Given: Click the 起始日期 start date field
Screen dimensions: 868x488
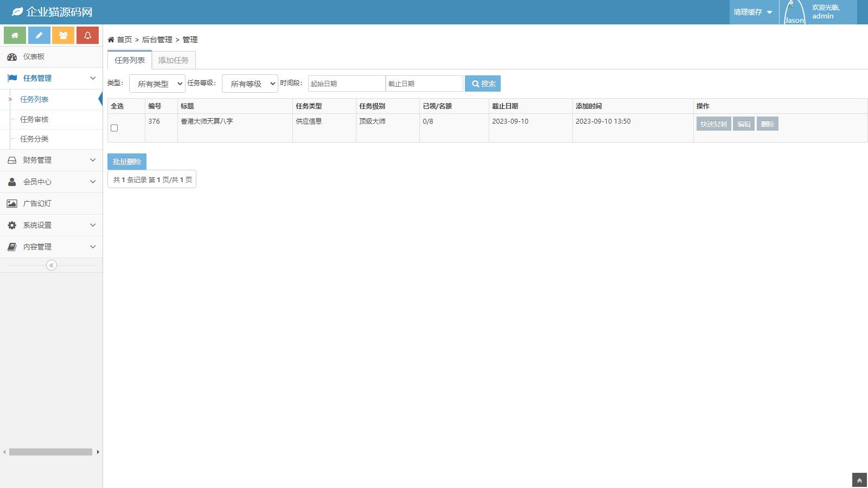Looking at the screenshot, I should 347,84.
